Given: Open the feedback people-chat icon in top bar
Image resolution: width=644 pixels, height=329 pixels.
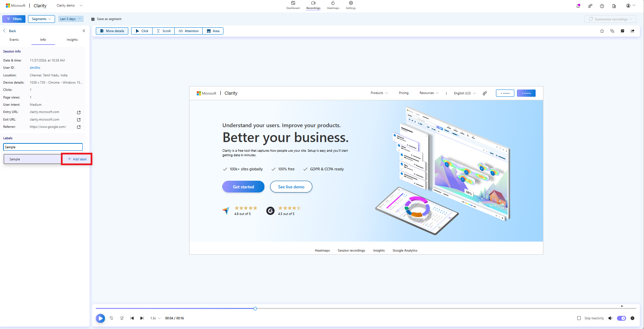Looking at the screenshot, I should coord(590,6).
